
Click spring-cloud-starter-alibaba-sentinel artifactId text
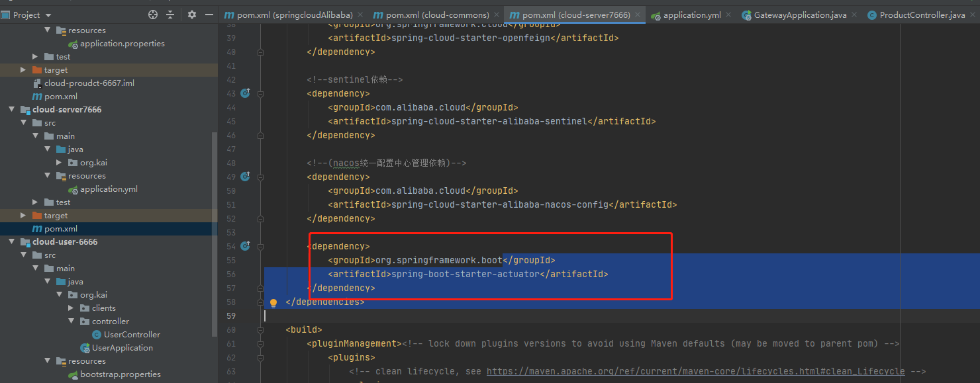click(489, 121)
